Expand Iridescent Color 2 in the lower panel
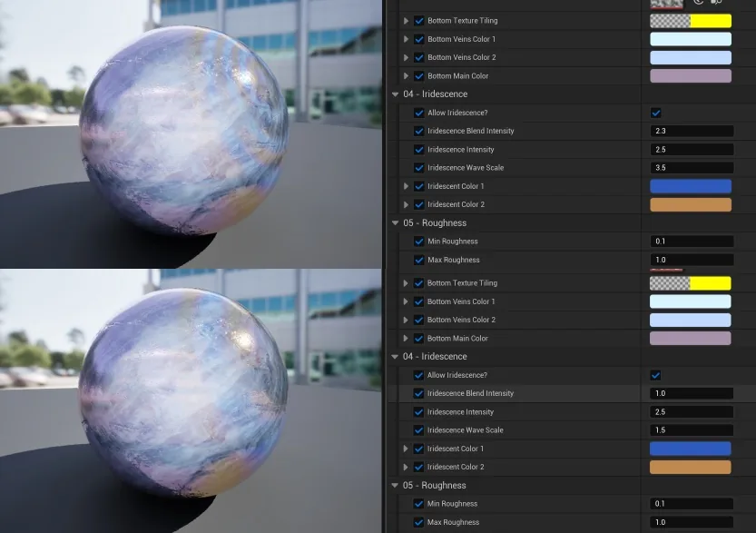This screenshot has width=756, height=533. click(406, 467)
